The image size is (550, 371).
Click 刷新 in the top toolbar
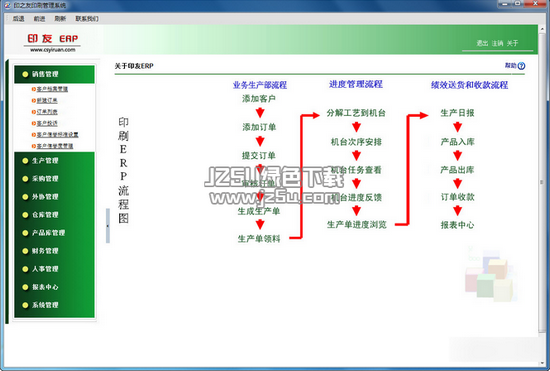(60, 19)
